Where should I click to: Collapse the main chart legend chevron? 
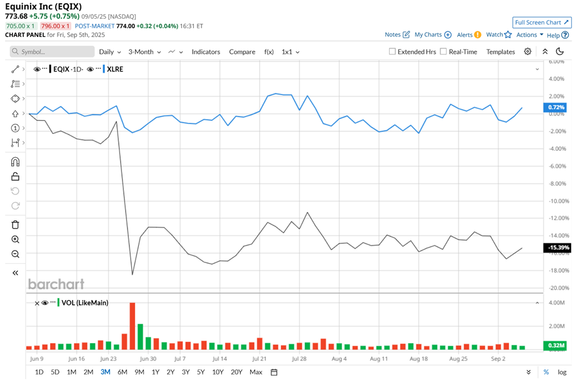tap(537, 69)
